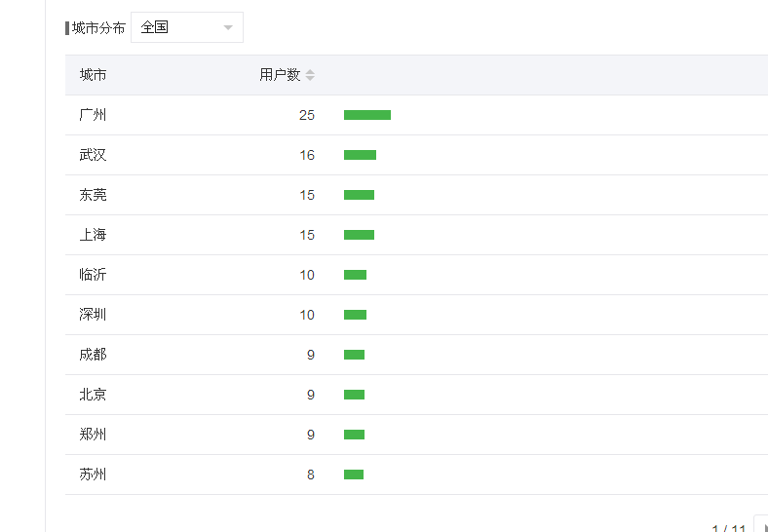Click the 1 / 11 page indicator
768x532 pixels.
coord(728,528)
